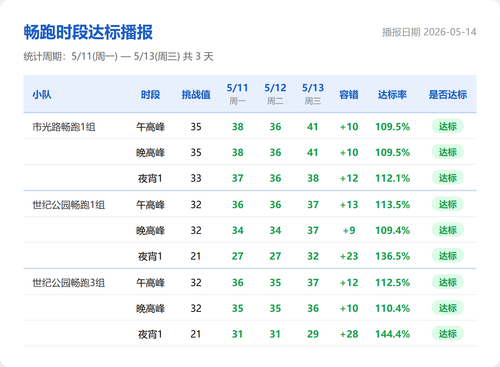500x367 pixels.
Task: Click the 达标 badge in the 112.1% row
Action: pyautogui.click(x=448, y=178)
